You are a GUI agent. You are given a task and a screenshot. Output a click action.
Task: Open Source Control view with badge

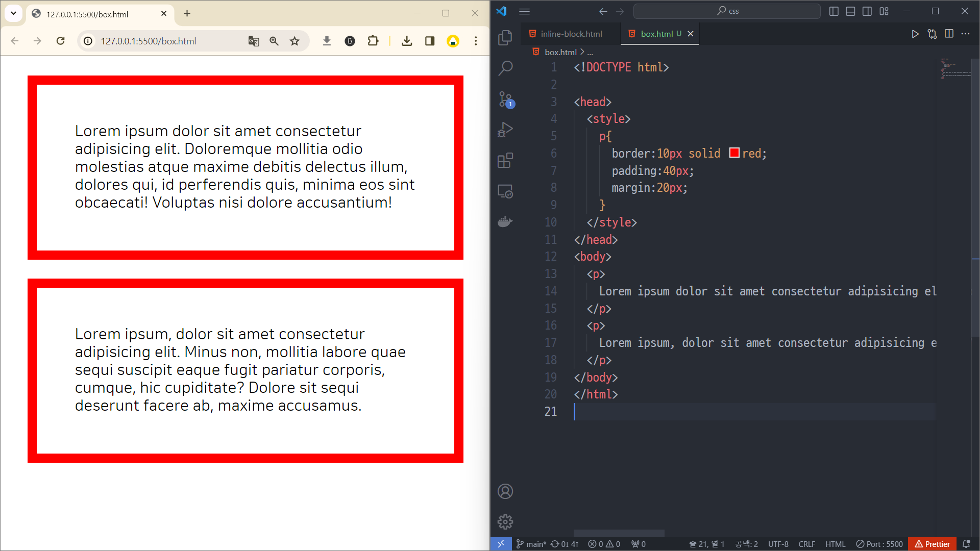click(x=505, y=99)
